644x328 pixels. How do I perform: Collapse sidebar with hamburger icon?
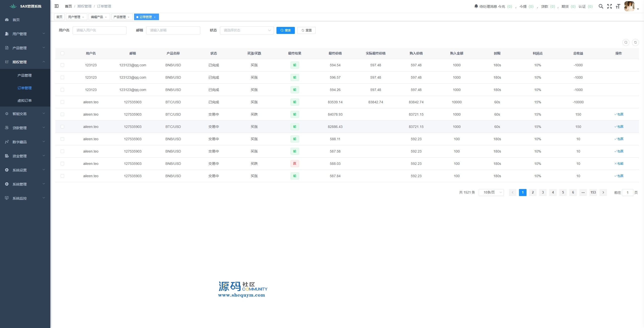point(57,6)
